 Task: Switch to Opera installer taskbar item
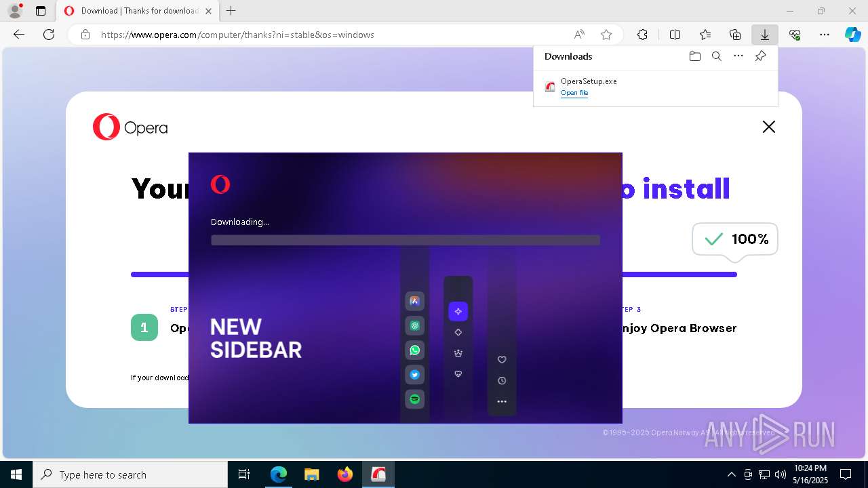[378, 474]
